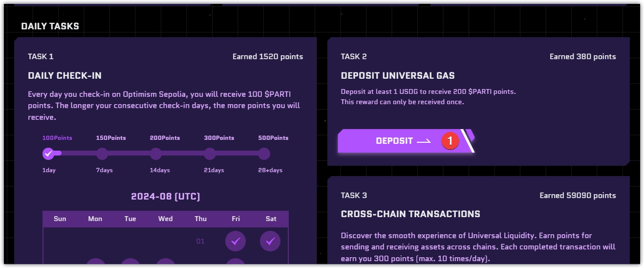The height and width of the screenshot is (268, 644).
Task: Click Friday's check-in checkmark in calendar
Action: (x=236, y=241)
